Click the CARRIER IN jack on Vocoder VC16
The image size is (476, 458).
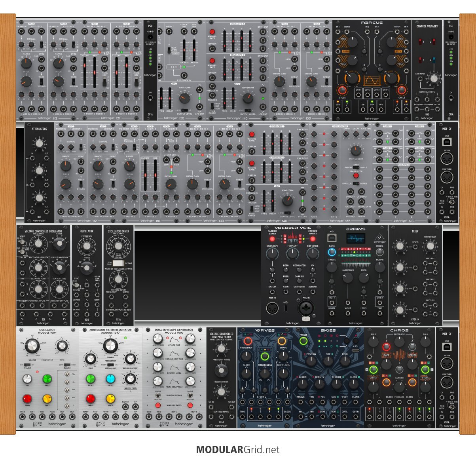click(299, 292)
